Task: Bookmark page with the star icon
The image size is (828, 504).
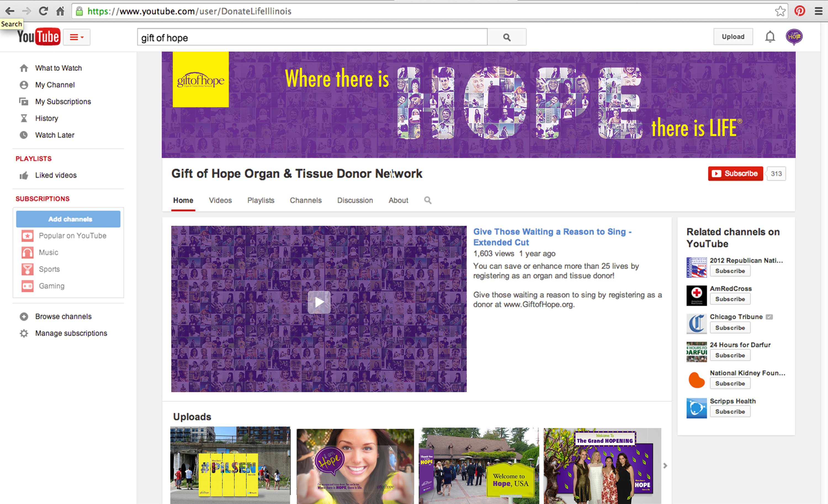Action: pyautogui.click(x=780, y=11)
